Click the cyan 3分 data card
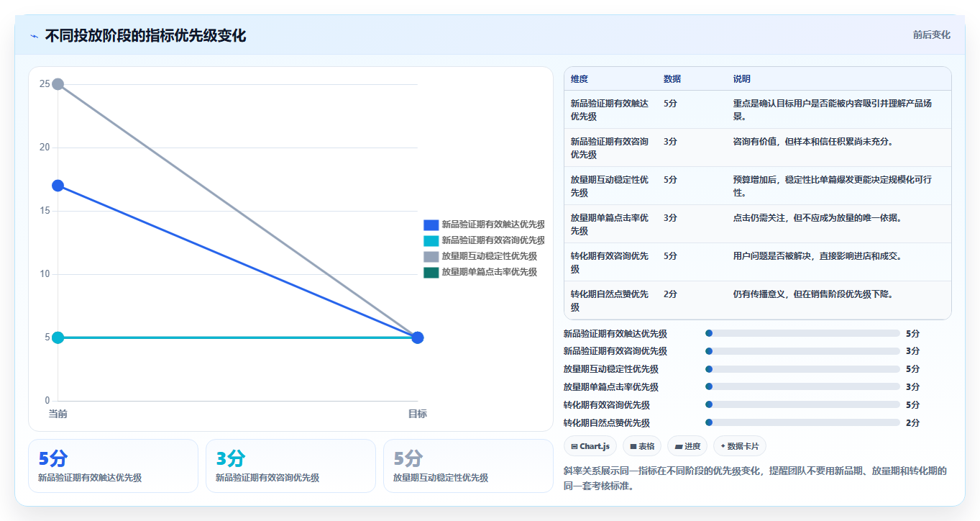The height and width of the screenshot is (521, 980). 290,466
